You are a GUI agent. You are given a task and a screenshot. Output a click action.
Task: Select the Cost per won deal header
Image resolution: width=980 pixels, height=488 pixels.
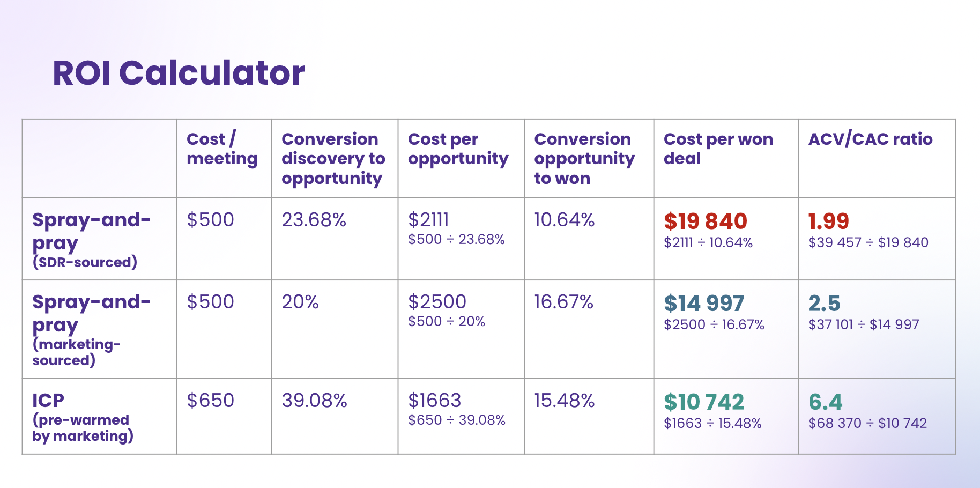(x=718, y=149)
